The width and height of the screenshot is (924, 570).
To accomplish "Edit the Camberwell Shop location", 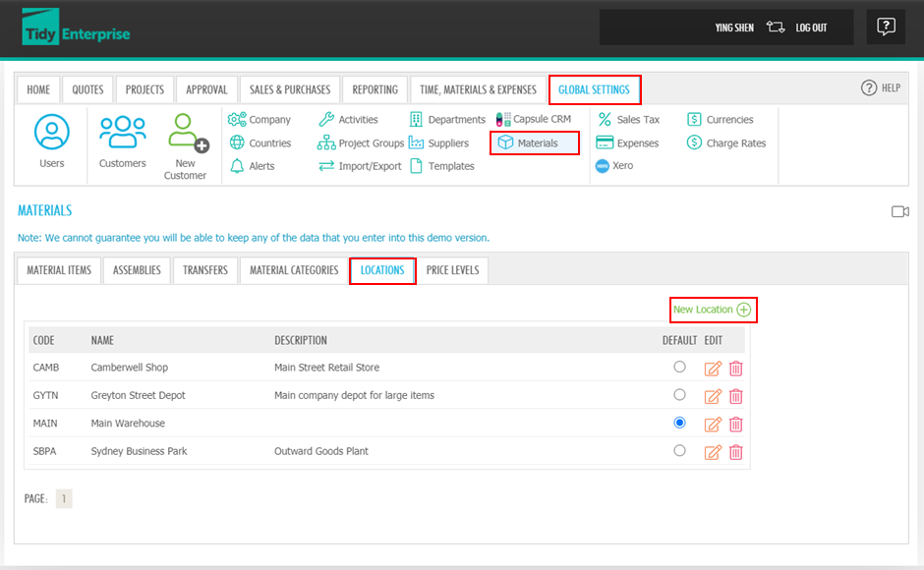I will [x=713, y=369].
